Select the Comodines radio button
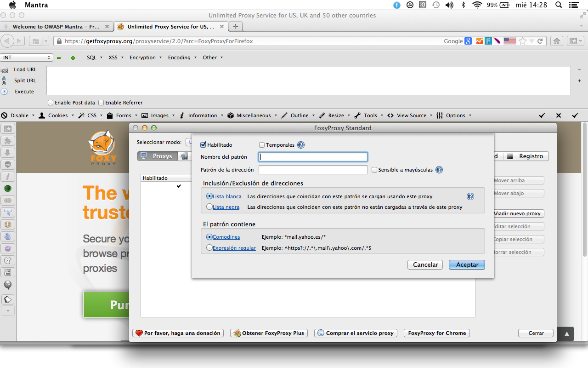Screen dimensions: 588x368 pos(209,237)
